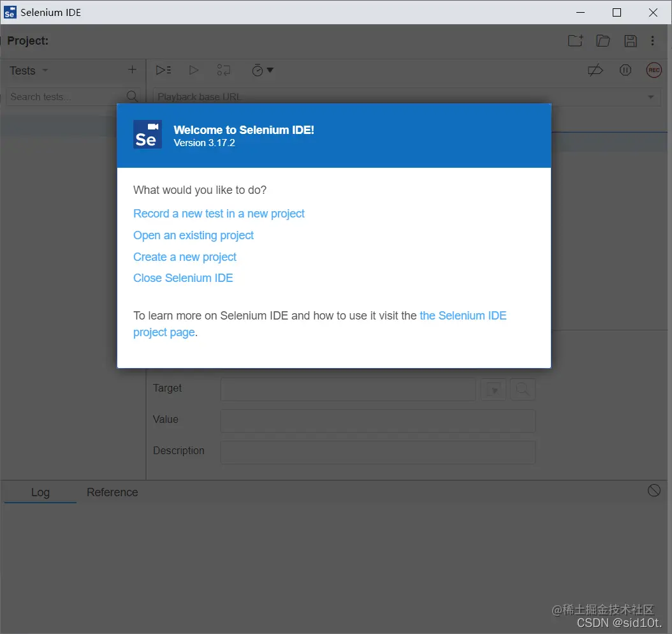Click the Close Selenium IDE link
672x634 pixels.
(183, 278)
